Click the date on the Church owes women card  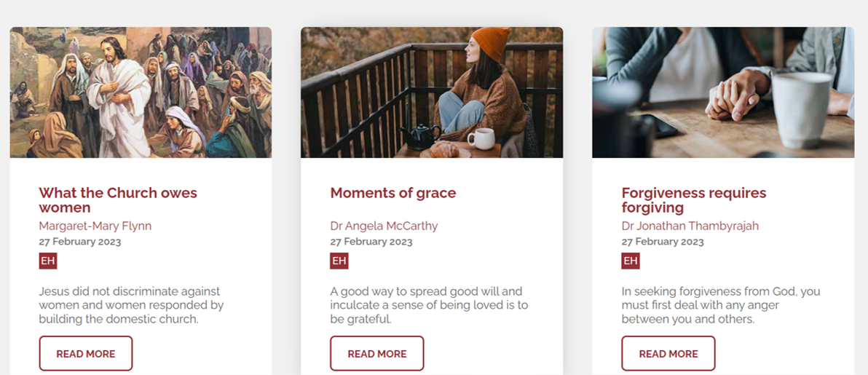(x=80, y=242)
